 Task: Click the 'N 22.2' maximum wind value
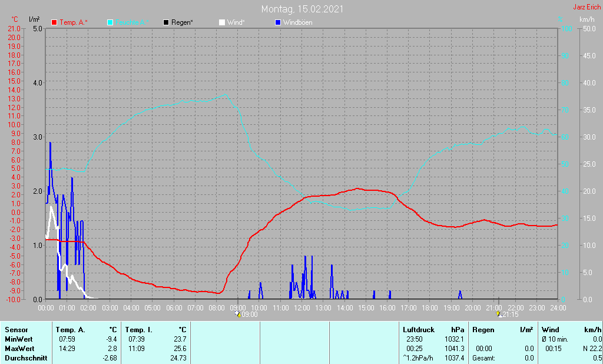pyautogui.click(x=592, y=349)
